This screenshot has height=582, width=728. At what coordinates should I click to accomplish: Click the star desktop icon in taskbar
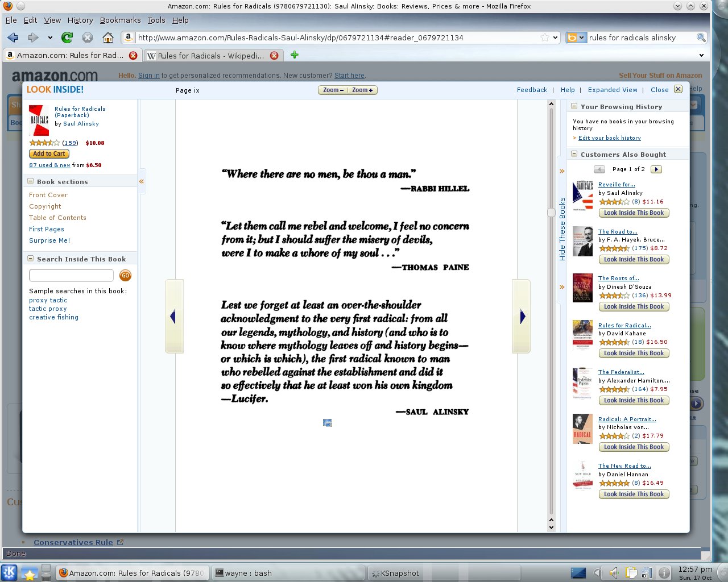pos(30,573)
